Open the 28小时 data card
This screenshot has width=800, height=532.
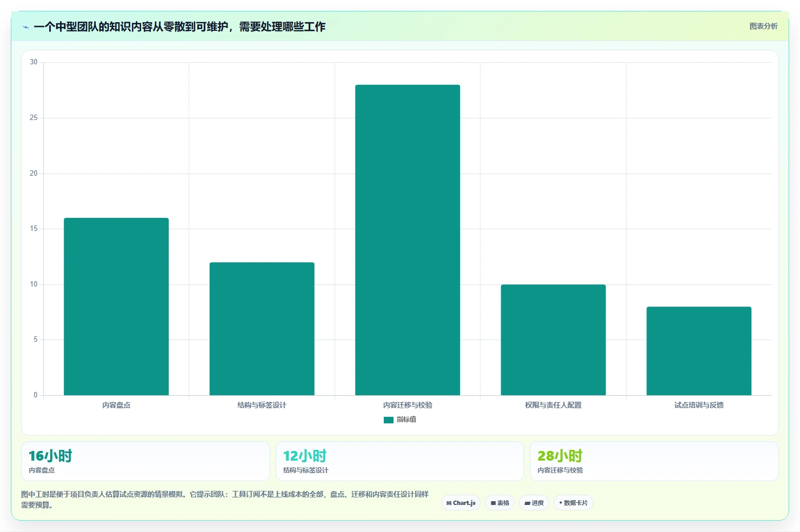654,461
